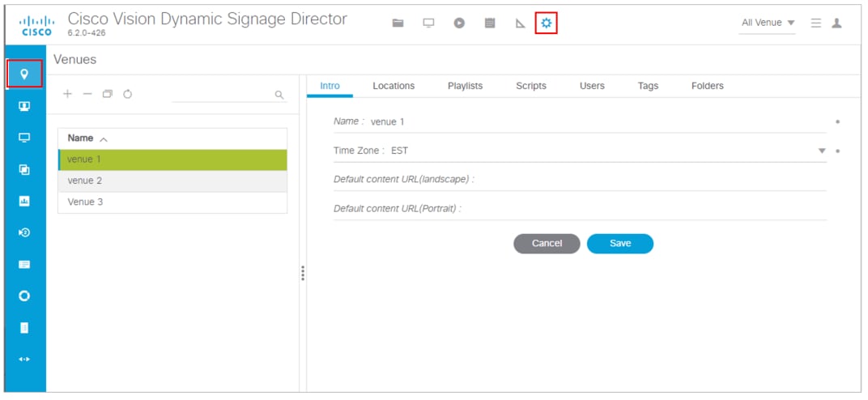Open the calendar icon in the top toolbar
This screenshot has width=868, height=400.
pos(489,23)
